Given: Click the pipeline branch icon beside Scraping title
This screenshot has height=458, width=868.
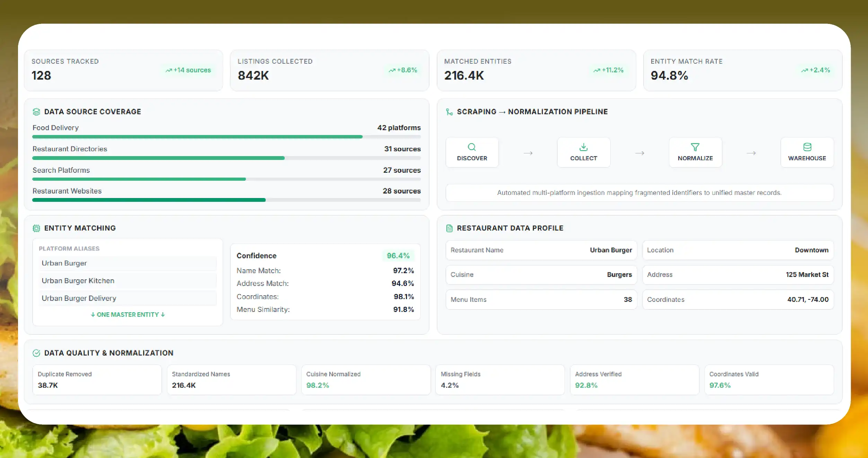Looking at the screenshot, I should pyautogui.click(x=449, y=112).
